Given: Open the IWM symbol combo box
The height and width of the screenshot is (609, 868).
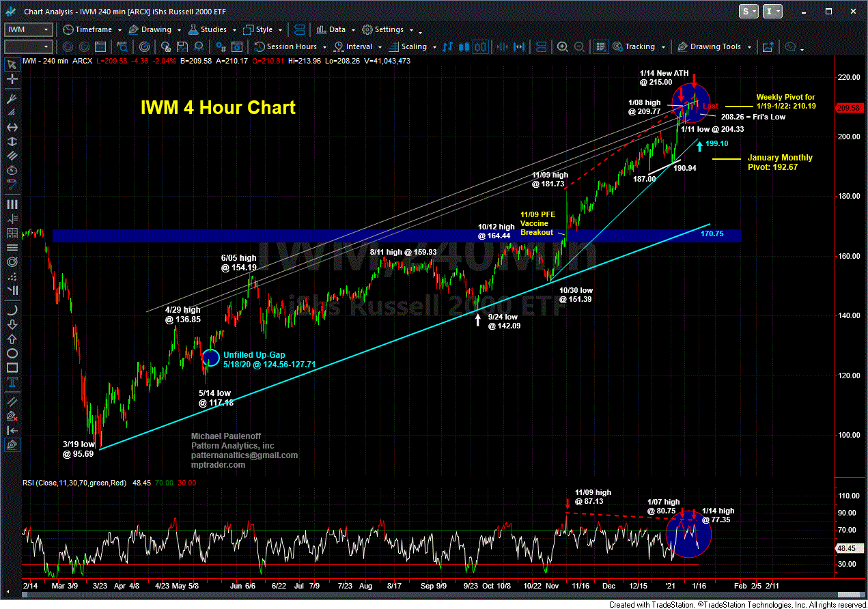Looking at the screenshot, I should point(29,29).
